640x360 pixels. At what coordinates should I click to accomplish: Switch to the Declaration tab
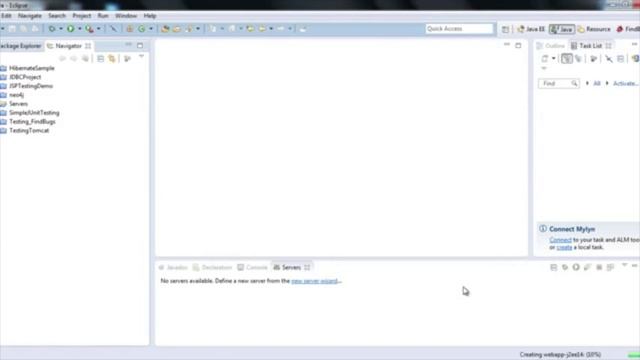(x=213, y=267)
